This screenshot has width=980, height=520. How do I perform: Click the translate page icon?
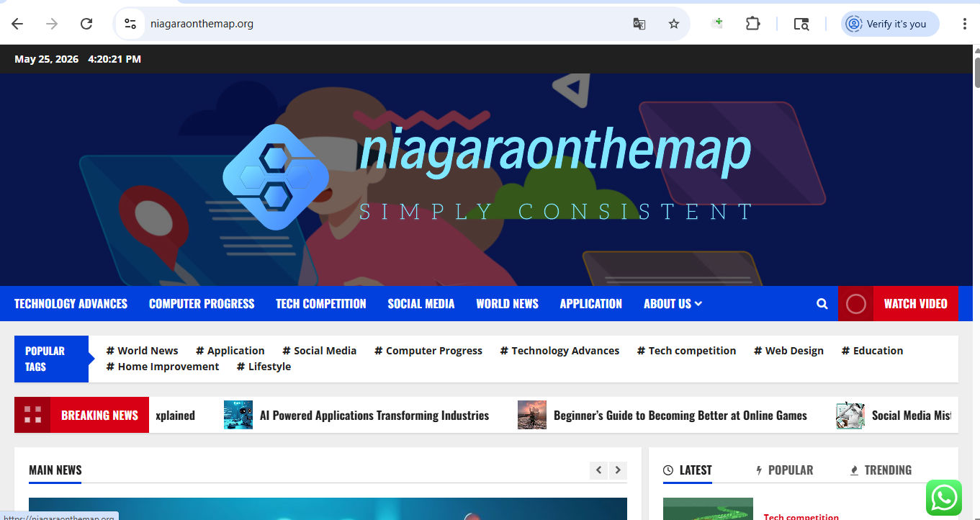pyautogui.click(x=639, y=24)
